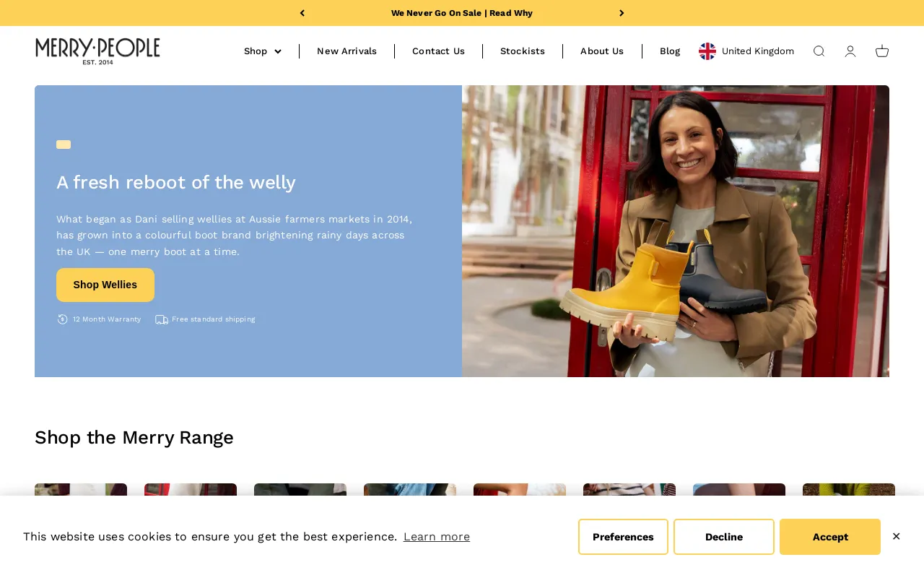Open the United Kingdom country selector
This screenshot has height=578, width=924.
click(x=746, y=51)
